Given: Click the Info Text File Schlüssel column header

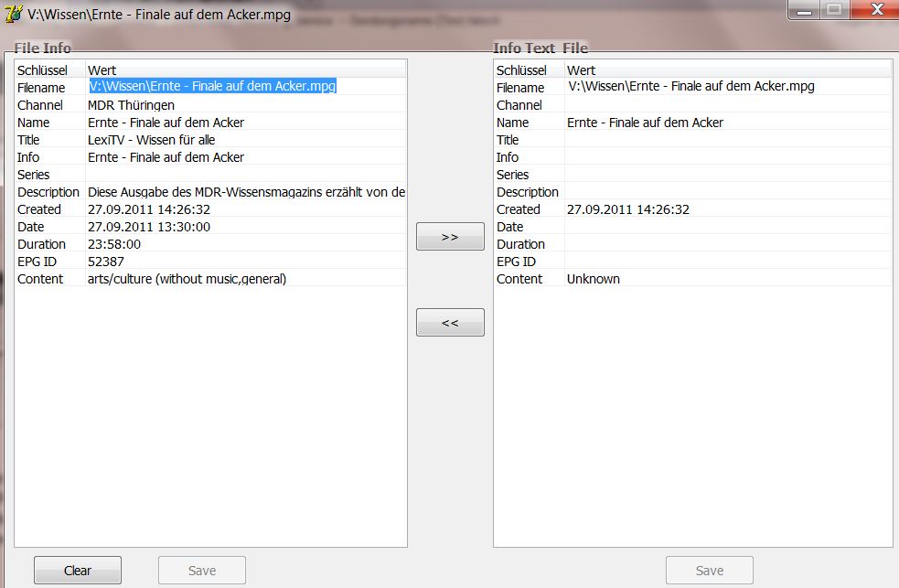Looking at the screenshot, I should [x=530, y=69].
